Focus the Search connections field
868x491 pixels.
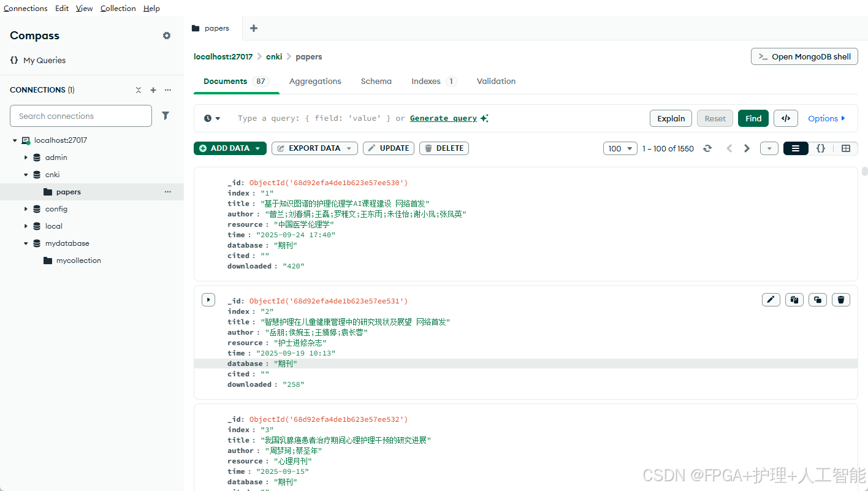tap(81, 116)
